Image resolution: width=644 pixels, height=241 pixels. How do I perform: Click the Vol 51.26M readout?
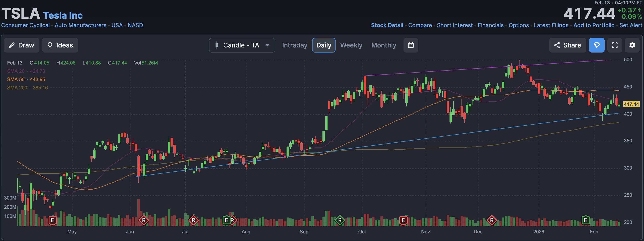click(146, 63)
